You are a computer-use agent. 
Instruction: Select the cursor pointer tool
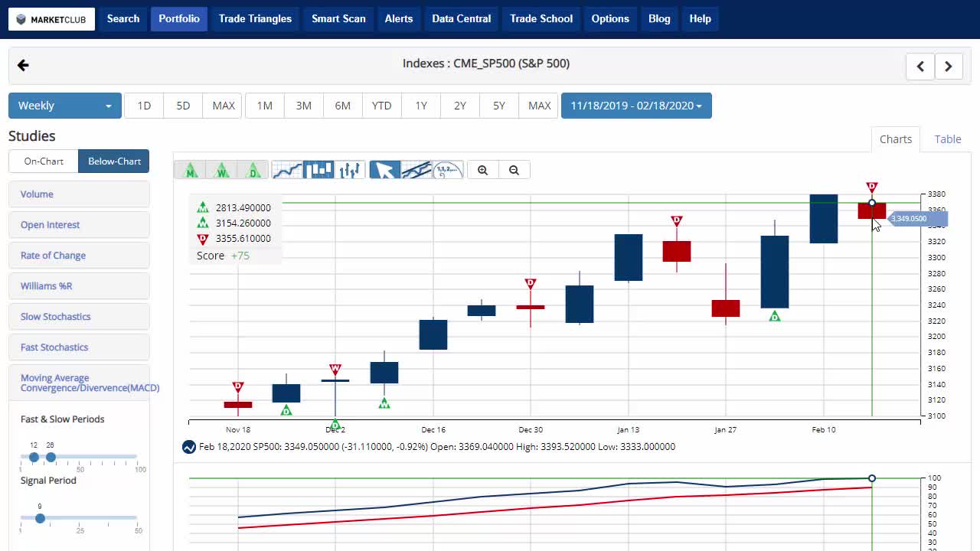pyautogui.click(x=385, y=170)
